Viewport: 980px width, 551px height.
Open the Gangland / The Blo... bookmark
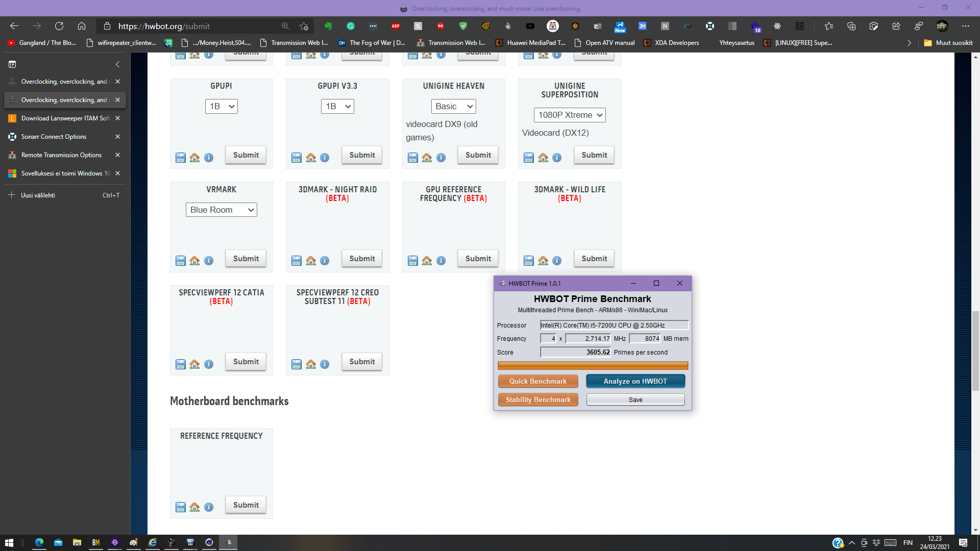pyautogui.click(x=42, y=43)
